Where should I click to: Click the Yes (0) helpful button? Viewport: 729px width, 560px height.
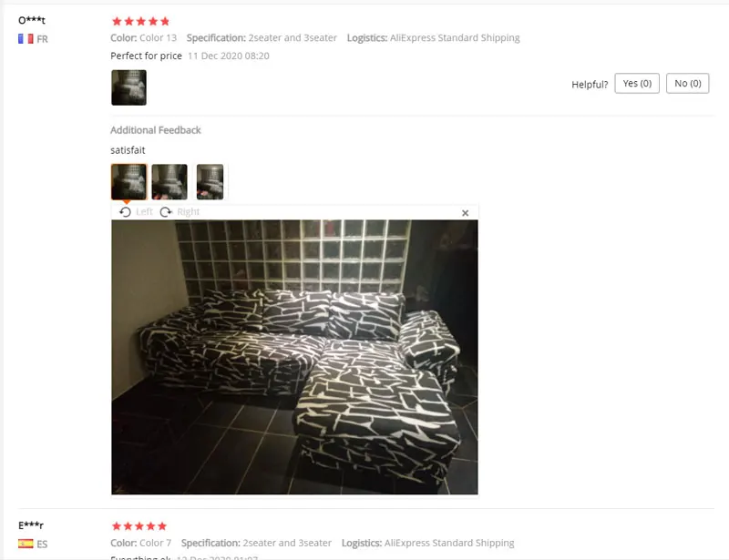[x=637, y=83]
